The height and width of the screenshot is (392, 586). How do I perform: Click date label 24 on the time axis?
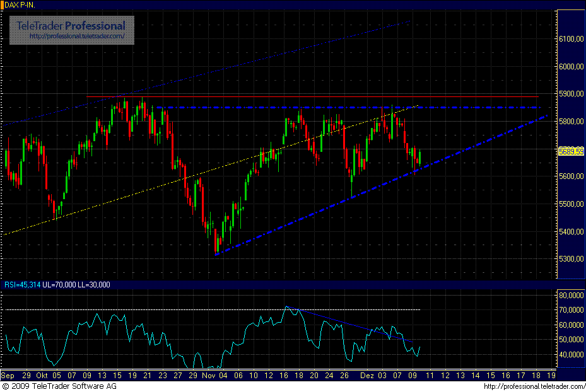[329, 376]
